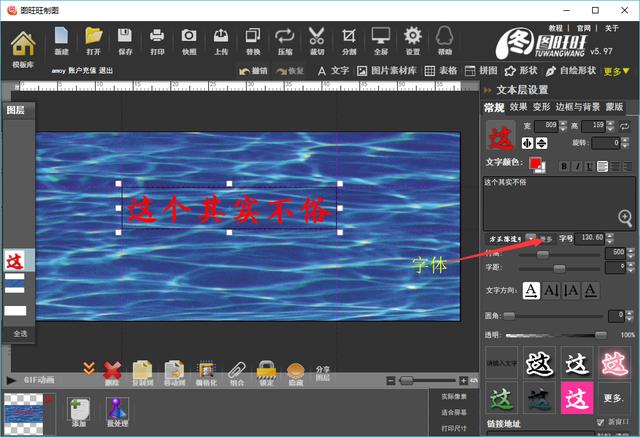The width and height of the screenshot is (640, 437).
Task: Click 适合屏幕 fit to screen
Action: point(455,412)
